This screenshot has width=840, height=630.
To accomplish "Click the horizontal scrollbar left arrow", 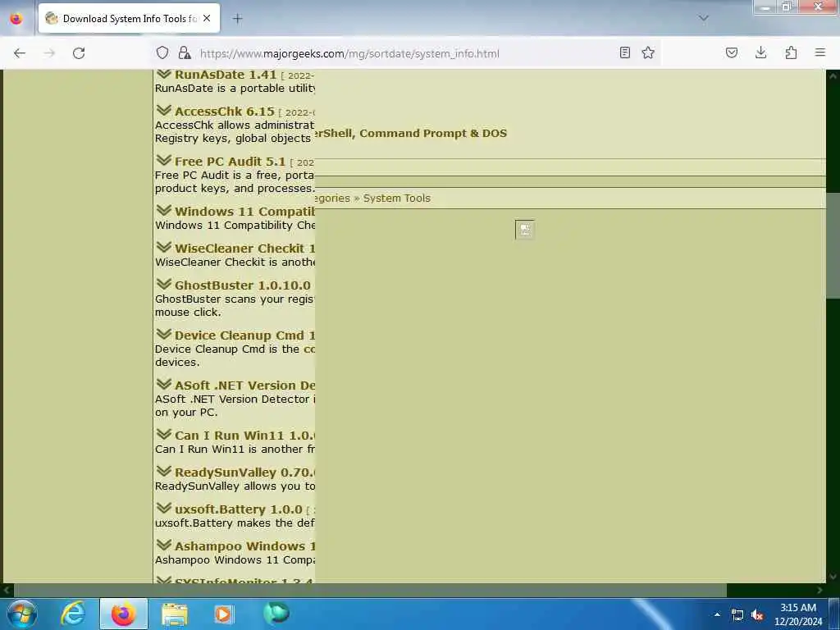I will 7,590.
